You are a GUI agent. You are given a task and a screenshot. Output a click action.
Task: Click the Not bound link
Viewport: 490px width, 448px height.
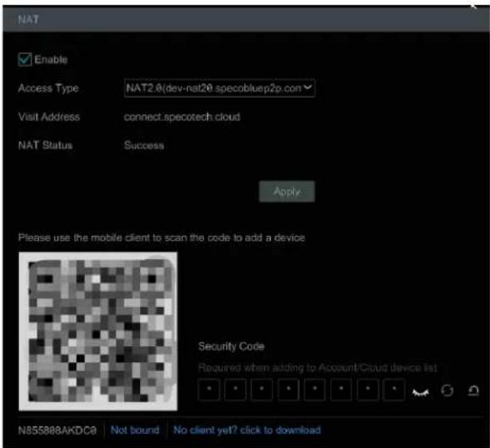click(135, 430)
